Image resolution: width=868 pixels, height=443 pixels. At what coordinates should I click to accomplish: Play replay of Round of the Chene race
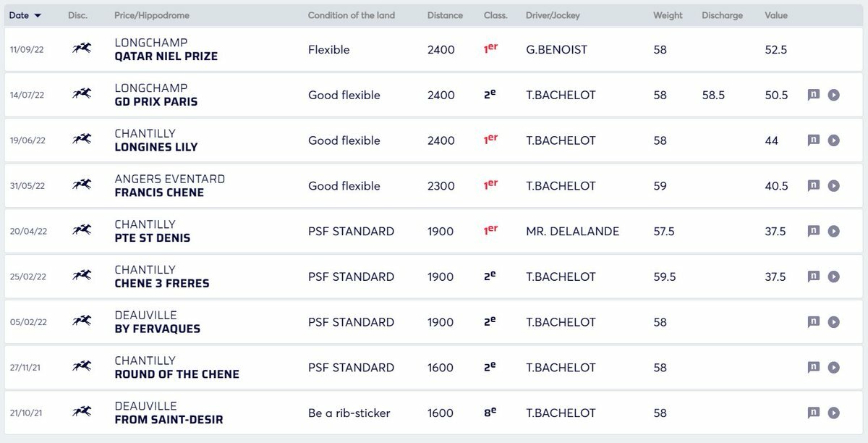point(833,368)
